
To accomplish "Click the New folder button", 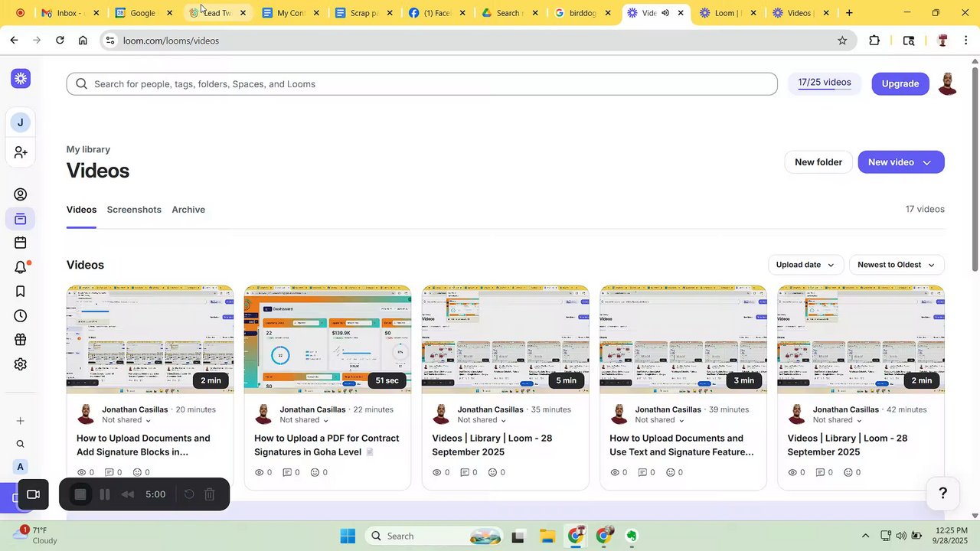I will 818,162.
